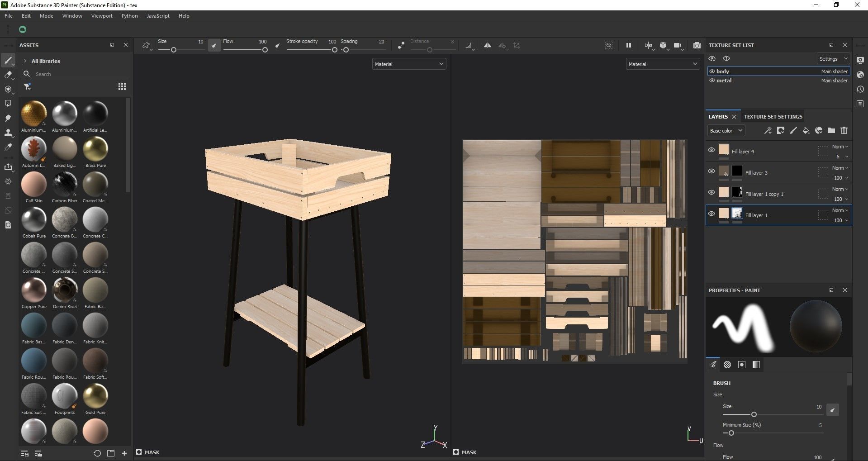Open the File menu

9,16
